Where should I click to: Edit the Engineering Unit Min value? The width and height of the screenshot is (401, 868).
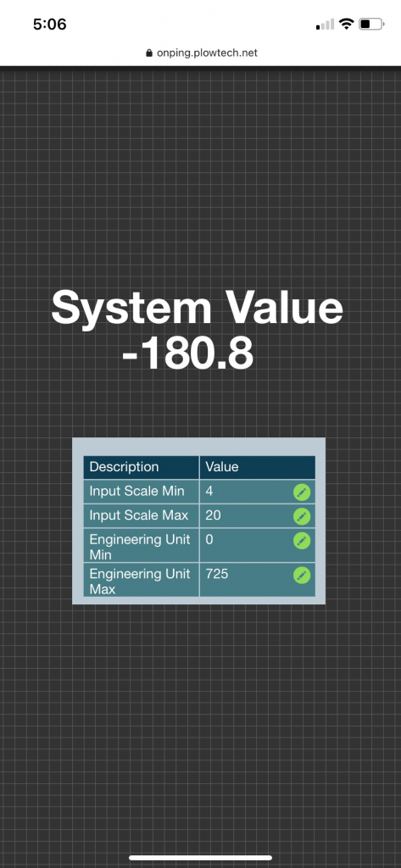[x=302, y=540]
